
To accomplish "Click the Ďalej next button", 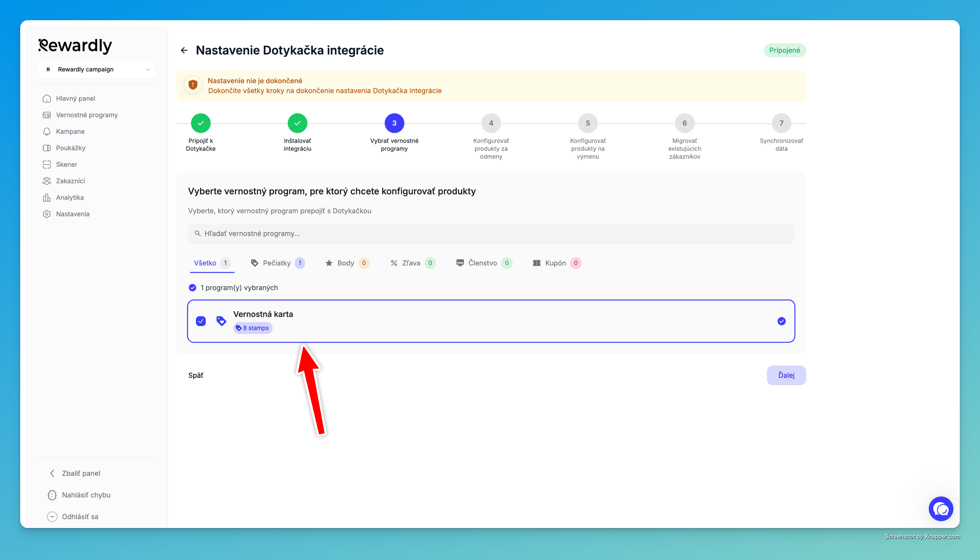I will click(x=786, y=376).
